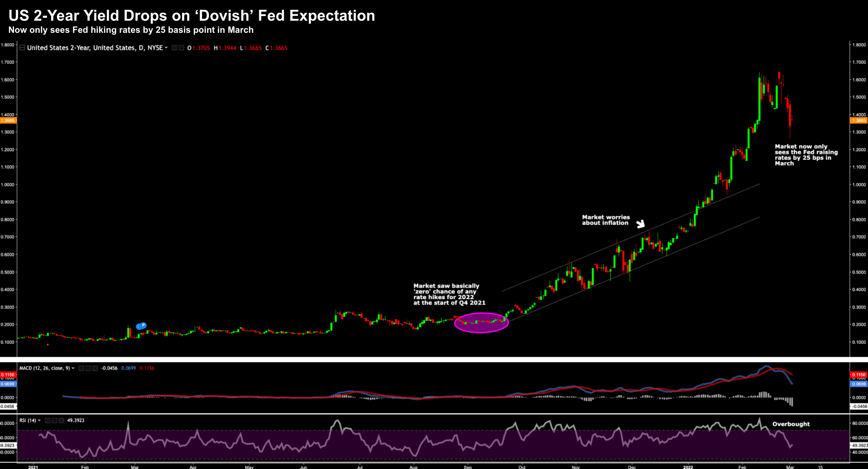Toggle RSI indicator visibility eye icon

(48, 420)
